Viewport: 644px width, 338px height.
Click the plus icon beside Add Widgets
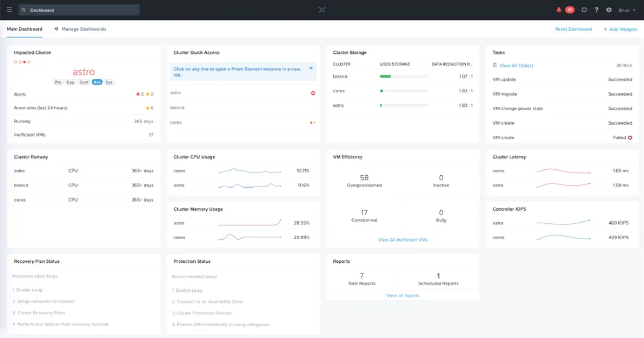pos(606,29)
